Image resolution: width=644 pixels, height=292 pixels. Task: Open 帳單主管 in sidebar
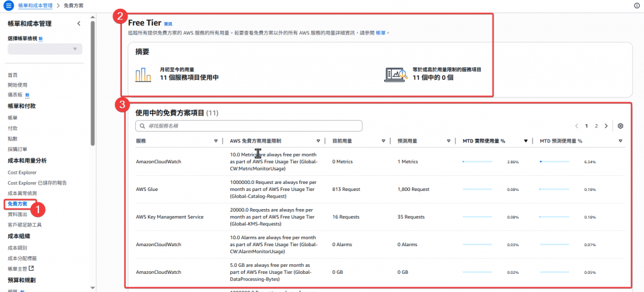17,269
